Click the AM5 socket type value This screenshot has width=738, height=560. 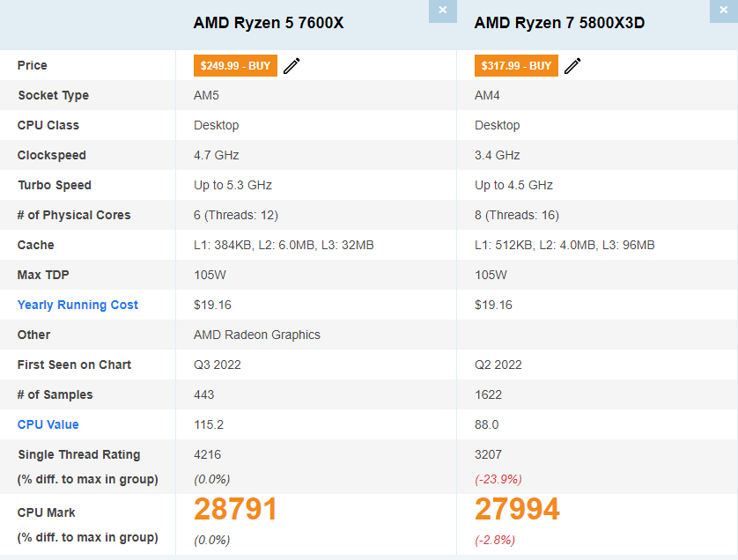click(206, 95)
